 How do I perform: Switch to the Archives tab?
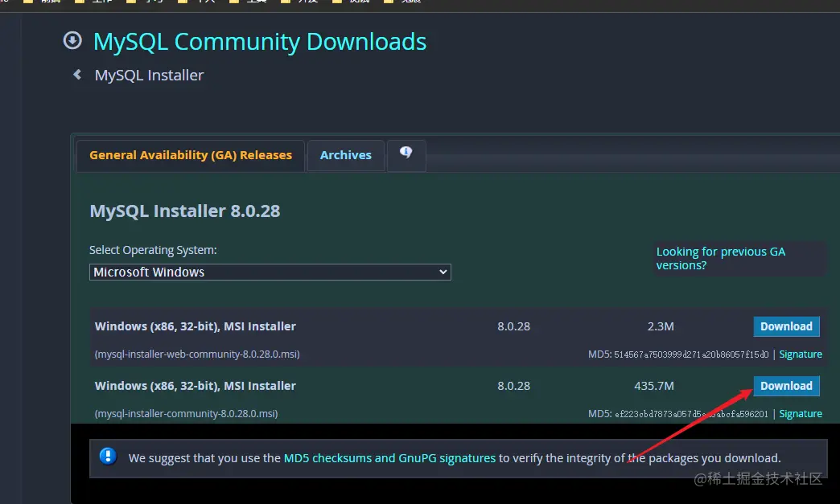coord(345,155)
